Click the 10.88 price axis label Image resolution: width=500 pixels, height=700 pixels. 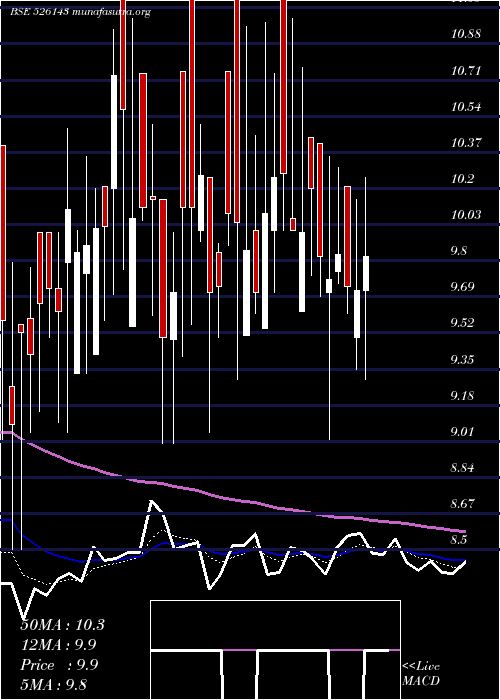point(466,34)
